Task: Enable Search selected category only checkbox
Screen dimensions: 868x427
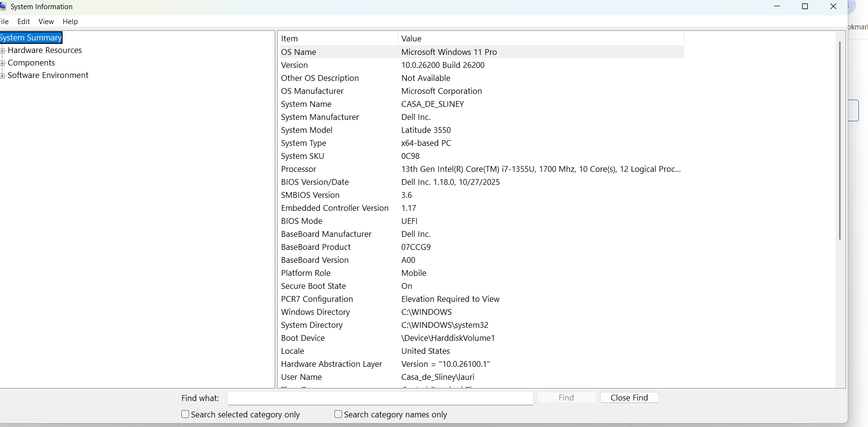Action: [185, 414]
